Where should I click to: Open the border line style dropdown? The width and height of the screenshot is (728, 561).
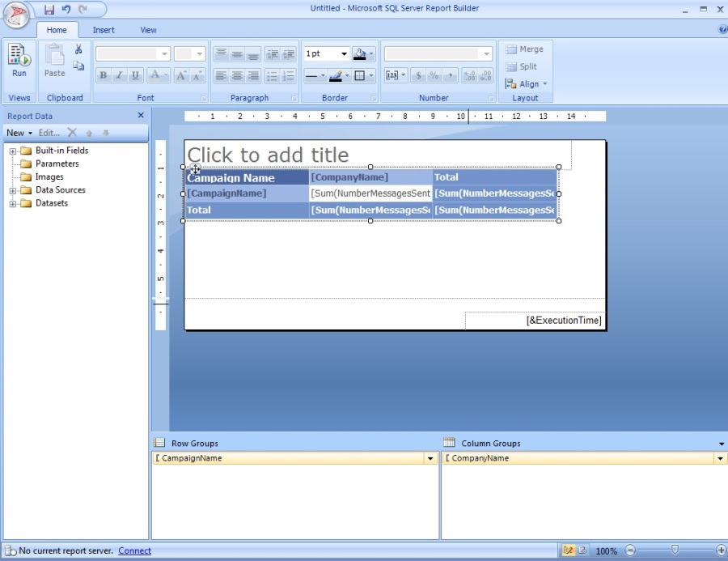pos(315,75)
